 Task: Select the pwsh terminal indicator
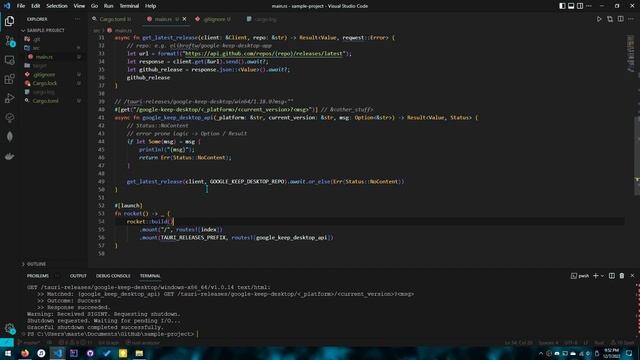(x=580, y=276)
